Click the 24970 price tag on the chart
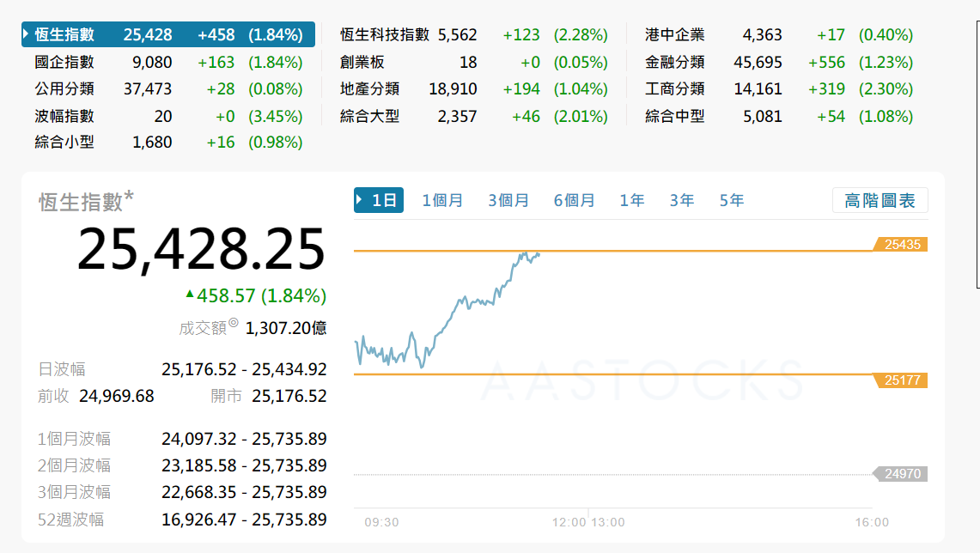The height and width of the screenshot is (553, 980). (901, 473)
